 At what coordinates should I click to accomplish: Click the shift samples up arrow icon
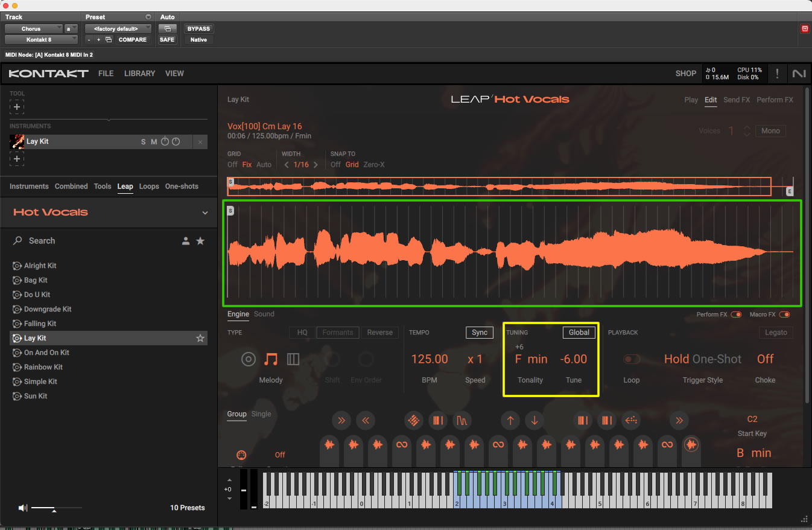click(x=510, y=421)
